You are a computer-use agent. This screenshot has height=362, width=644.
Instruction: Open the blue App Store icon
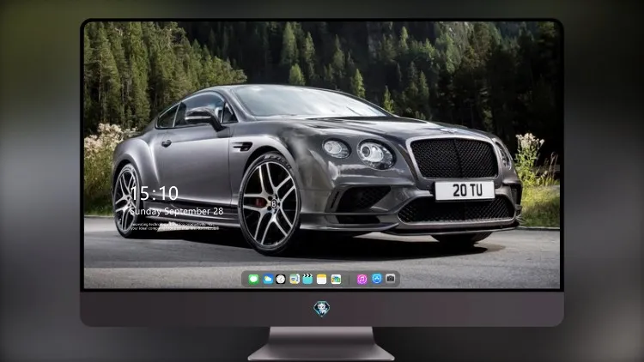(x=377, y=279)
